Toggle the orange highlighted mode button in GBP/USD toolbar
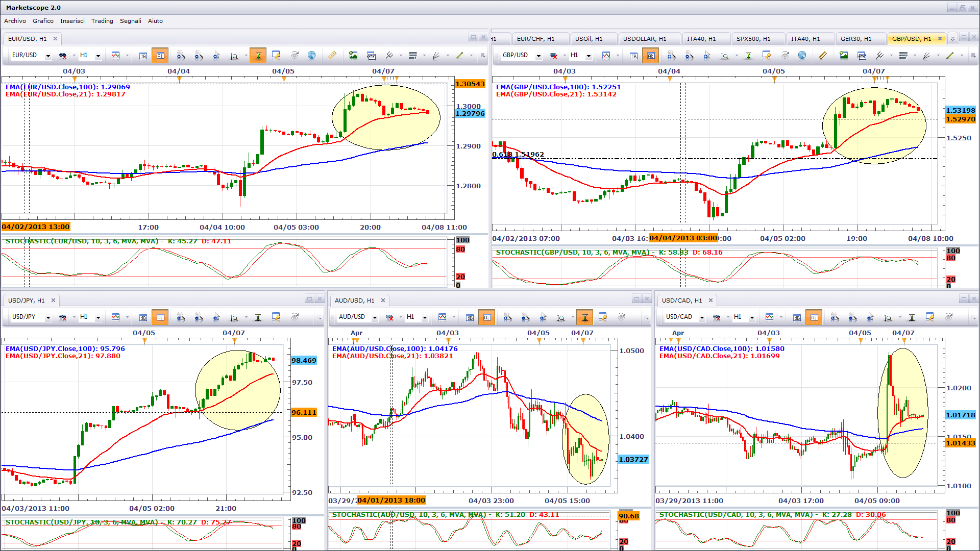This screenshot has width=980, height=551. (651, 56)
